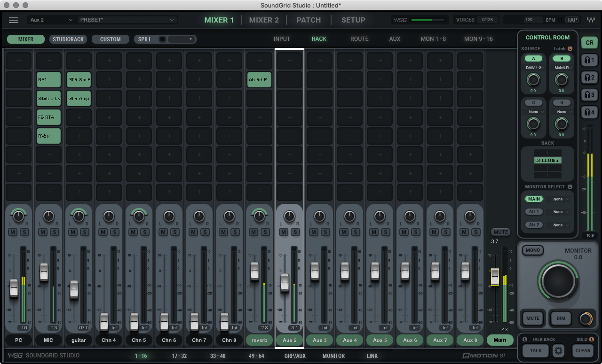Add plugin in first PC rack slot

[19, 61]
